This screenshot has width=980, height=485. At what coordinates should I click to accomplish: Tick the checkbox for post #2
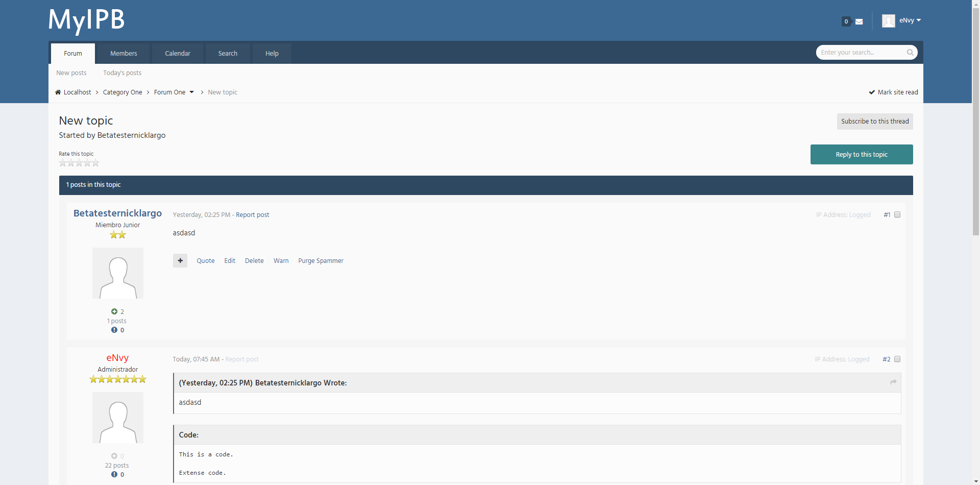(x=897, y=359)
